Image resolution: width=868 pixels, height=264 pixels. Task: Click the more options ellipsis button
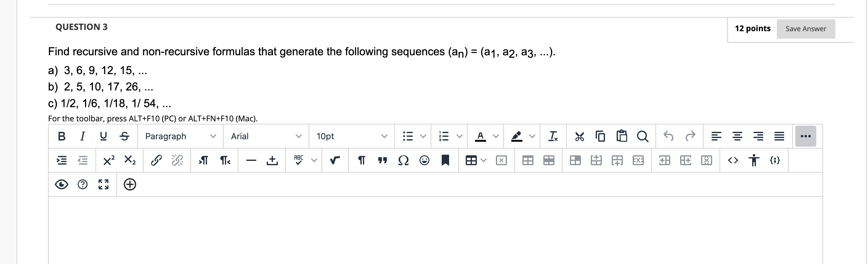(805, 136)
